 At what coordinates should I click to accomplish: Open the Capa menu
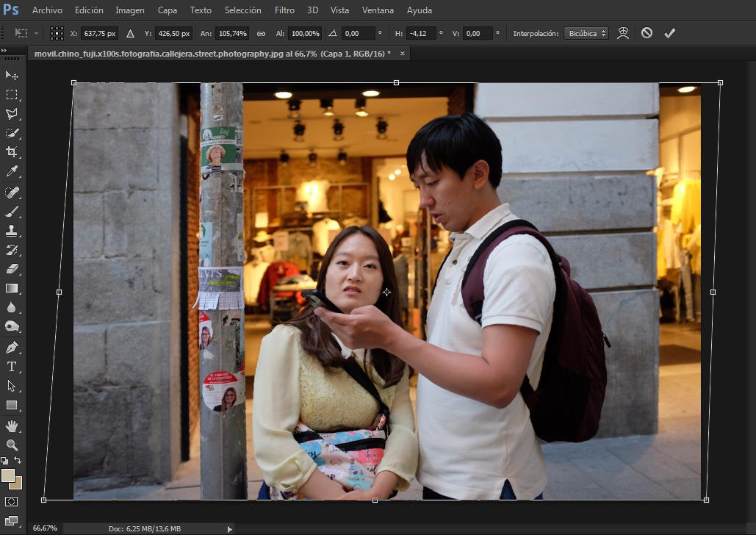pyautogui.click(x=168, y=10)
